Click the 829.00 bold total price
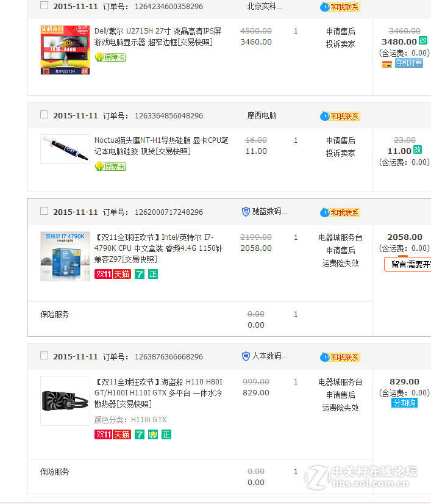This screenshot has width=431, height=504. [x=404, y=382]
